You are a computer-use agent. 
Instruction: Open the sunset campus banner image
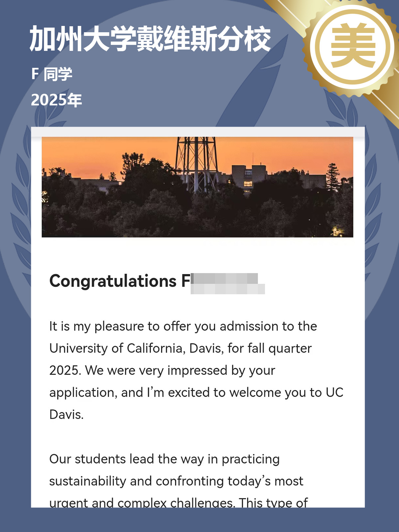198,187
